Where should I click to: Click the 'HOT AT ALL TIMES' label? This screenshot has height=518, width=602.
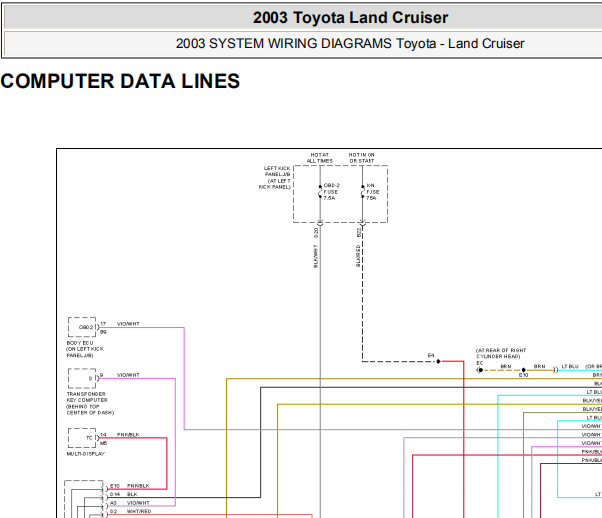(x=319, y=158)
